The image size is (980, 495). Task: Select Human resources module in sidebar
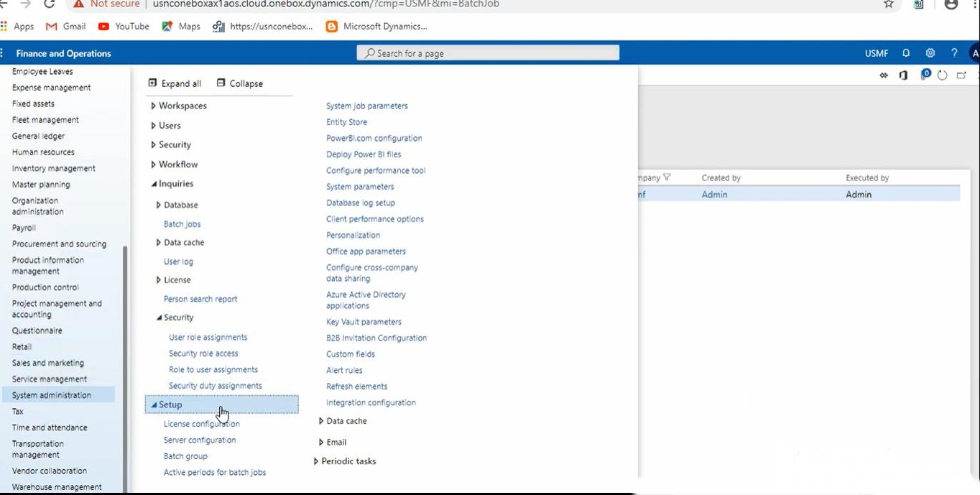click(43, 152)
